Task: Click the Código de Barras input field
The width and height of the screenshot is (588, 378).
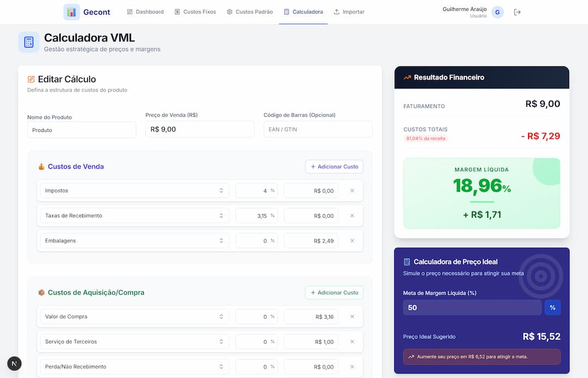Action: (318, 129)
